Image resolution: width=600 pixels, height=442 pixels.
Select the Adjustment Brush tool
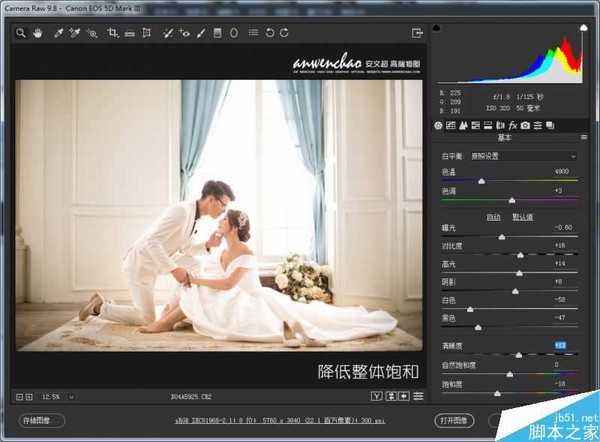pos(200,33)
